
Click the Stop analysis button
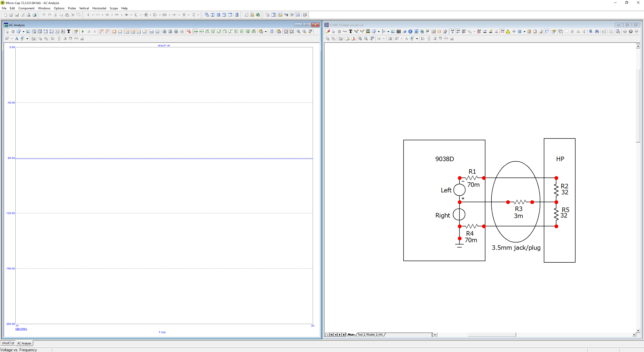point(89,31)
